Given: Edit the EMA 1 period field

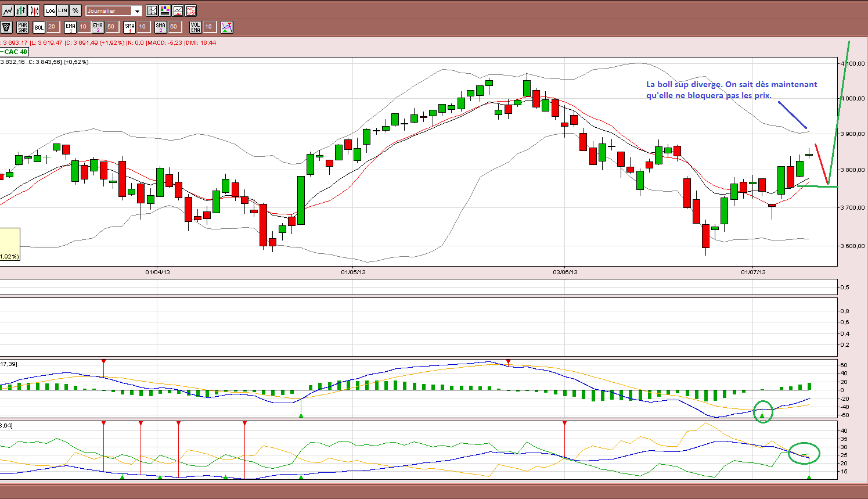Looking at the screenshot, I should coord(84,27).
